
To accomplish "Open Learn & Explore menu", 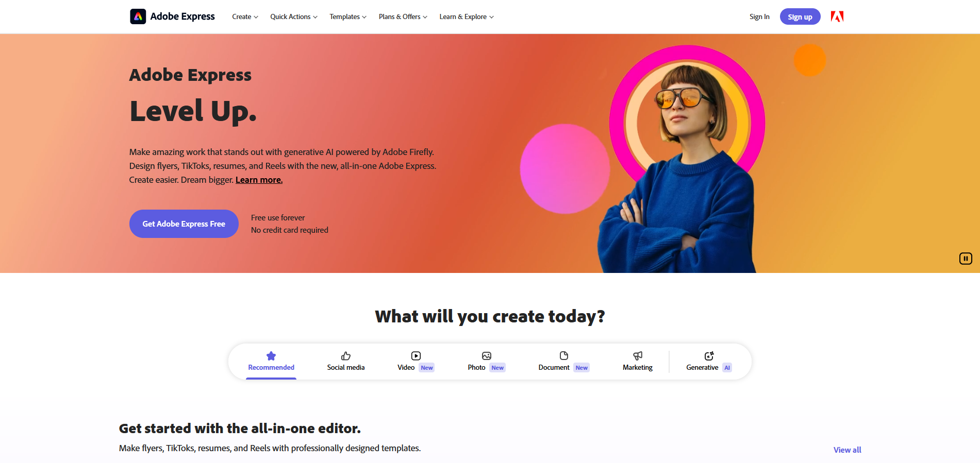I will [467, 17].
